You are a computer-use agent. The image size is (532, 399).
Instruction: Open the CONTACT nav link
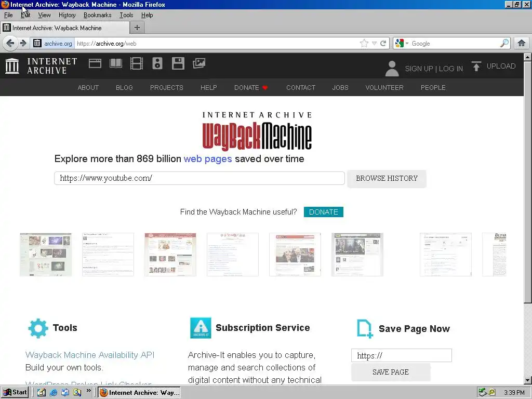(301, 87)
